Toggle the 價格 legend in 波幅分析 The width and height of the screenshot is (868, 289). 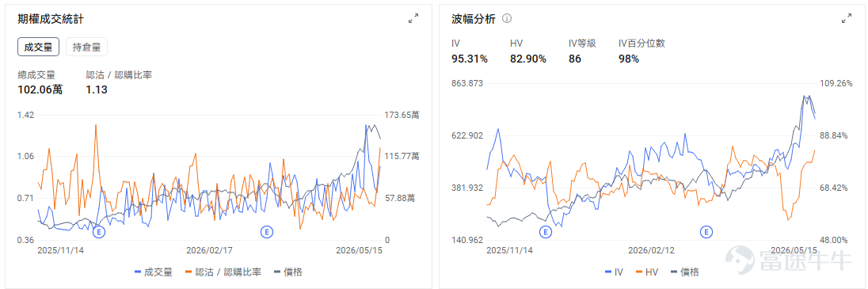pyautogui.click(x=684, y=272)
